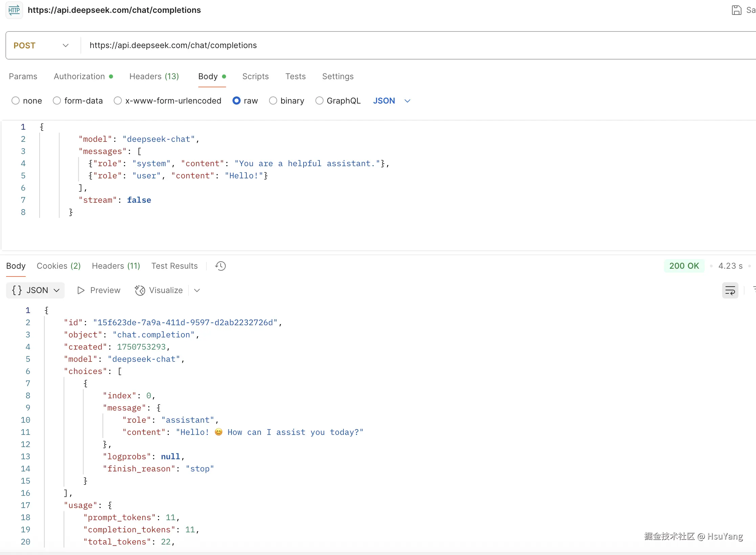
Task: Open response history clock icon
Action: point(220,266)
